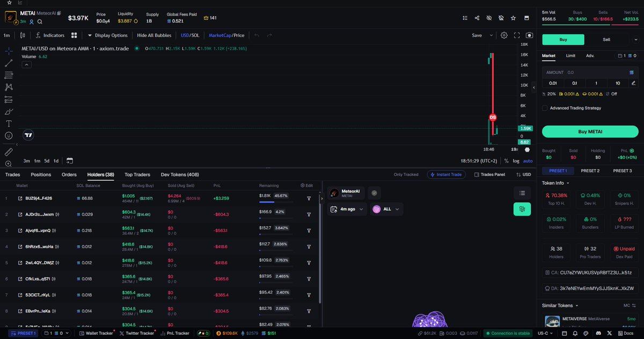644x339 pixels.
Task: Take a chart snapshot with camera
Action: [529, 35]
